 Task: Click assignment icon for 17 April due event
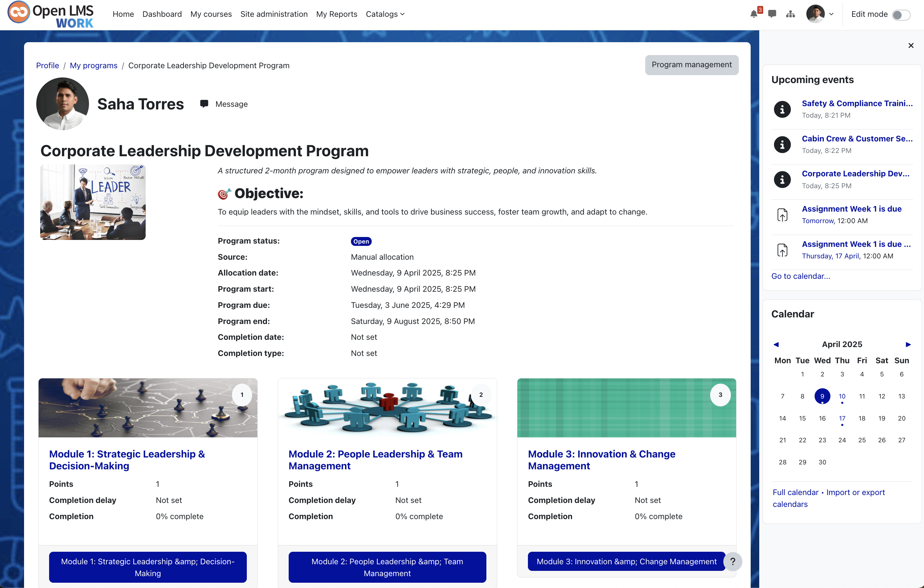click(782, 250)
